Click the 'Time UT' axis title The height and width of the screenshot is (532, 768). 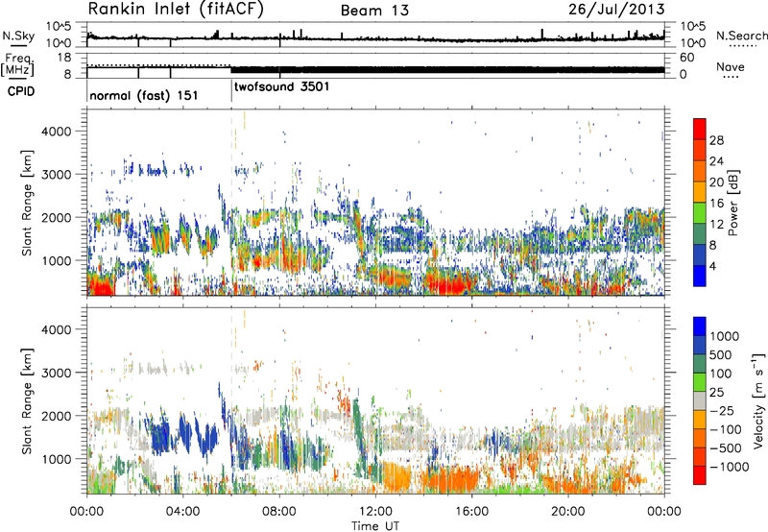coord(375,526)
